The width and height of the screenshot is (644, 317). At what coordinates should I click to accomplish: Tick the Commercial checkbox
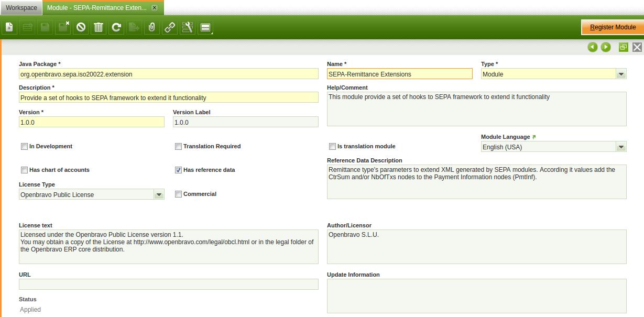point(178,194)
